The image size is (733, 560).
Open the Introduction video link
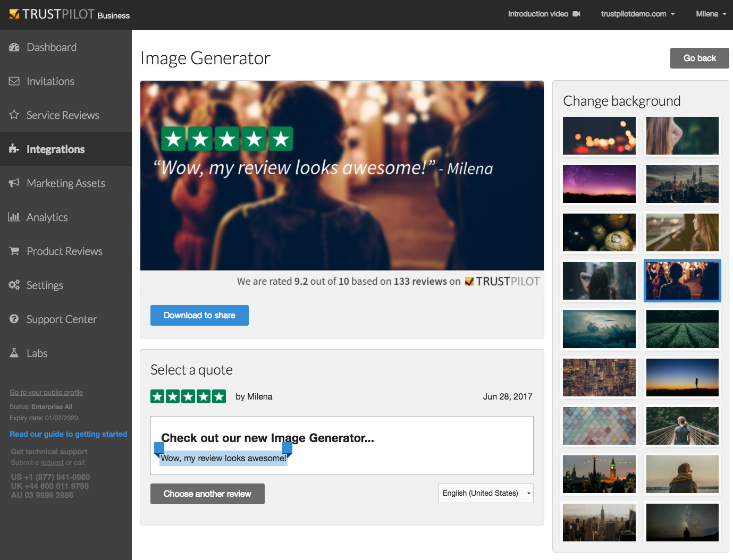(544, 14)
